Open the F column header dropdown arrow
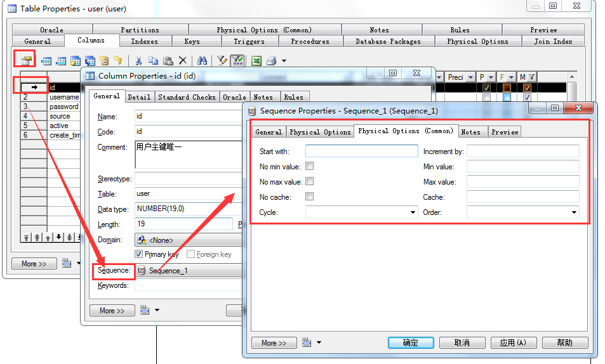Viewport: 605px width, 364px height. coord(511,77)
